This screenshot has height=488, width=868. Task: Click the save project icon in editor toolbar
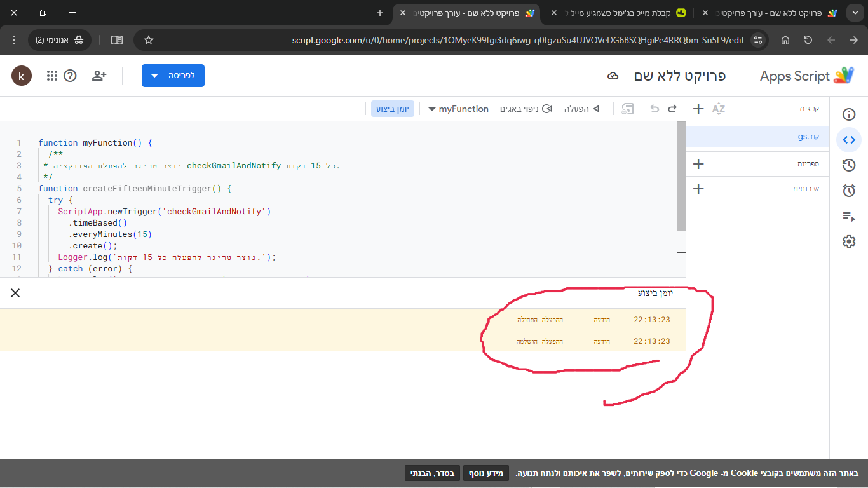tap(628, 109)
